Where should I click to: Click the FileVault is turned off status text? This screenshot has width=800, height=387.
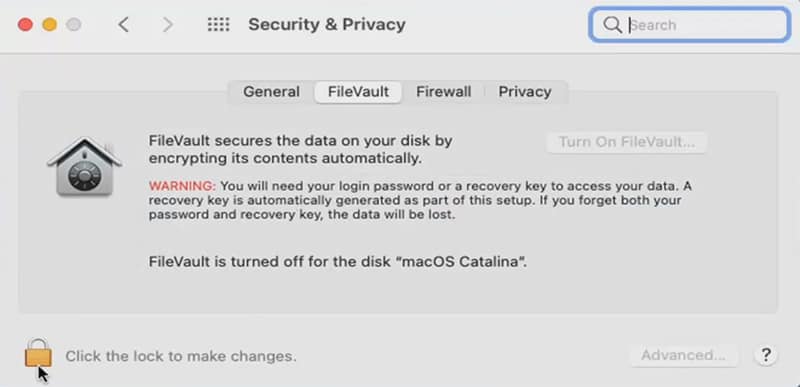[x=338, y=262]
